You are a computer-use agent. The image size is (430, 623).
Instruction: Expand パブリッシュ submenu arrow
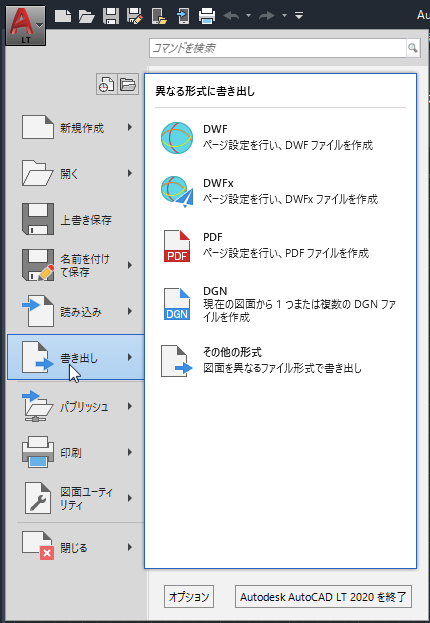point(130,406)
